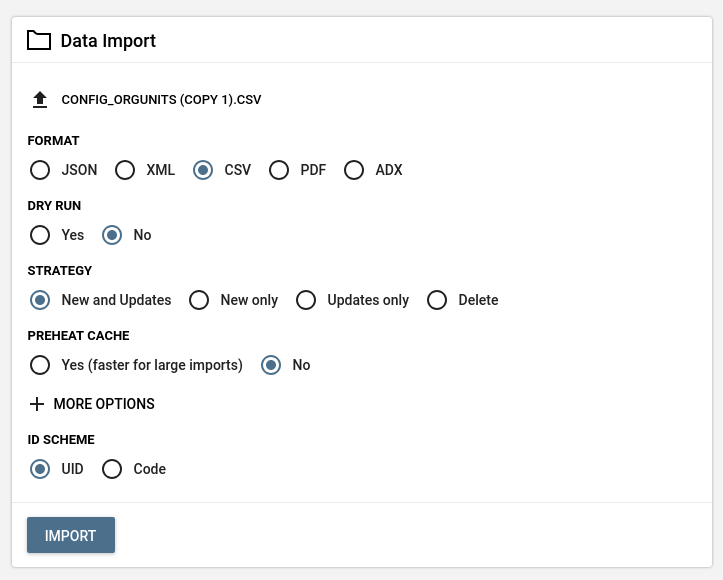Viewport: 723px width, 580px height.
Task: Select UID as the ID scheme
Action: [40, 469]
